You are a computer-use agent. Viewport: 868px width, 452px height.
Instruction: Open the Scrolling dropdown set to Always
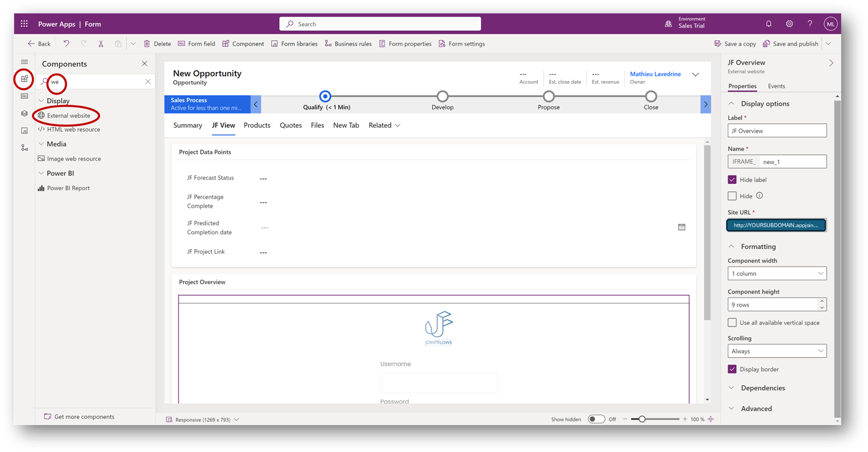point(776,351)
